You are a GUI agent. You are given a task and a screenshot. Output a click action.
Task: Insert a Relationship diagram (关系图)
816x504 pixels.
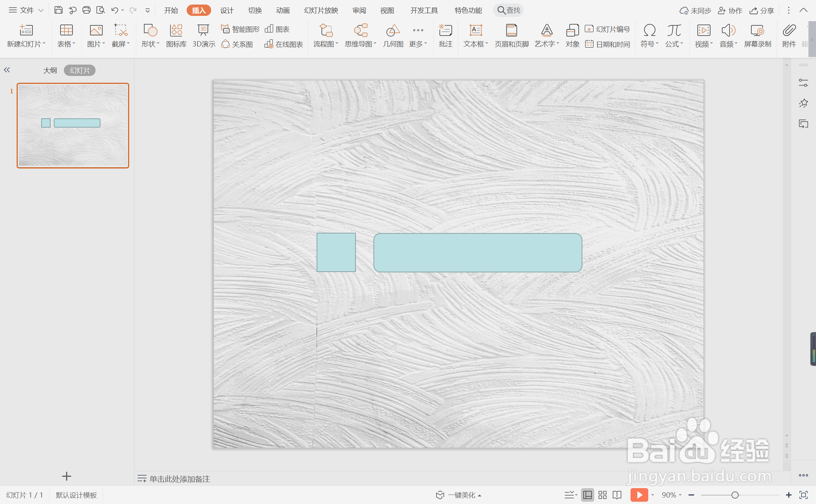click(x=237, y=44)
